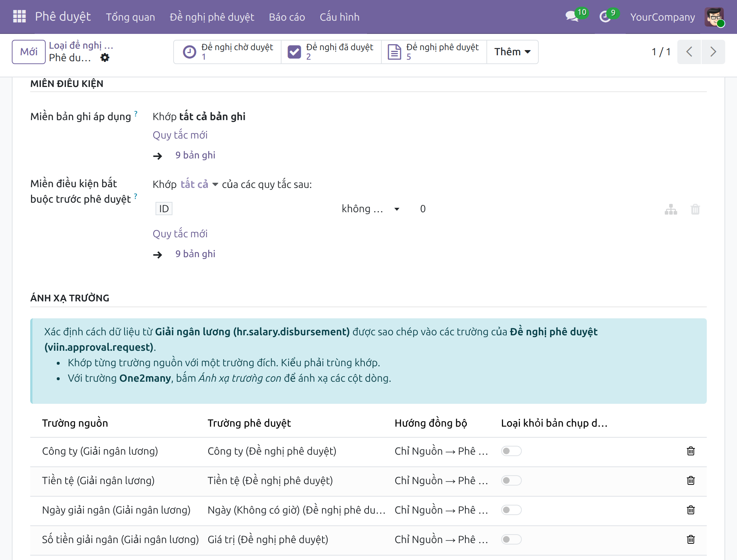Screen dimensions: 737x560
Task: Expand the Thêm dropdown
Action: click(x=512, y=52)
